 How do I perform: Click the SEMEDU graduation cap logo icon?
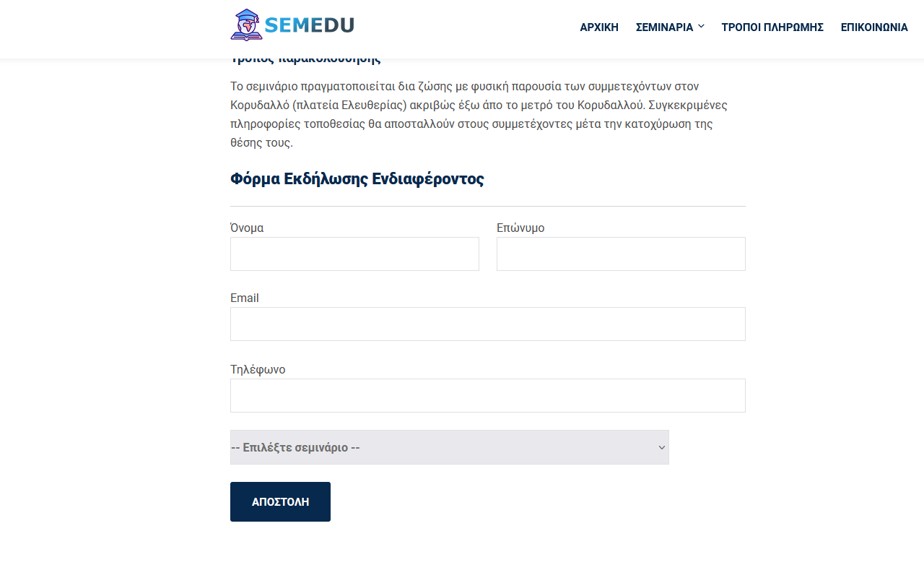[246, 25]
